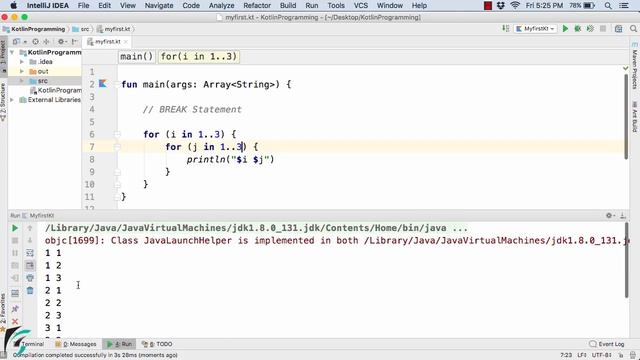This screenshot has height=360, width=640.
Task: Open the TODO tool window tab
Action: (157, 344)
